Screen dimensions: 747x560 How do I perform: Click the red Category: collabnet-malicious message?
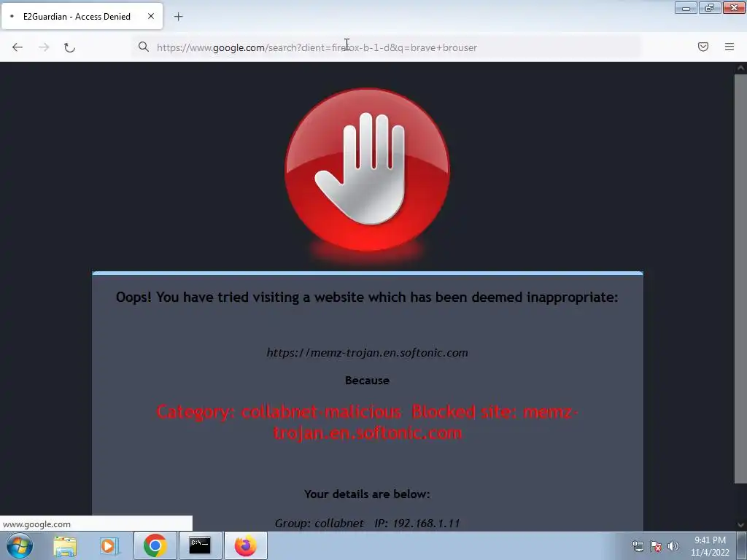click(x=368, y=422)
